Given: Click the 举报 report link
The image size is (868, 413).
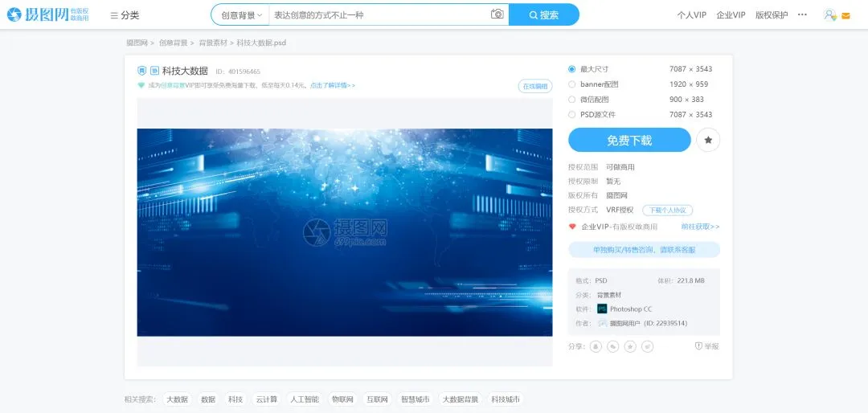Looking at the screenshot, I should [x=707, y=346].
